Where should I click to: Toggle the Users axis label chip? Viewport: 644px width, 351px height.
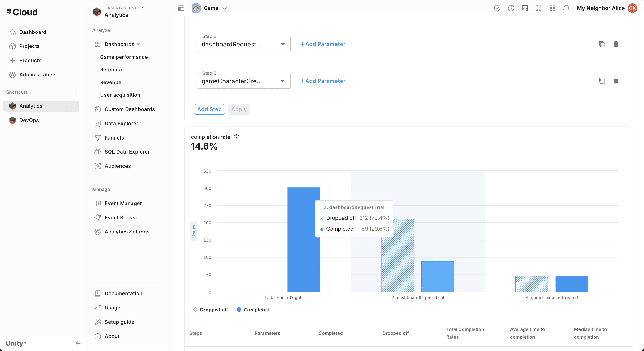[194, 231]
